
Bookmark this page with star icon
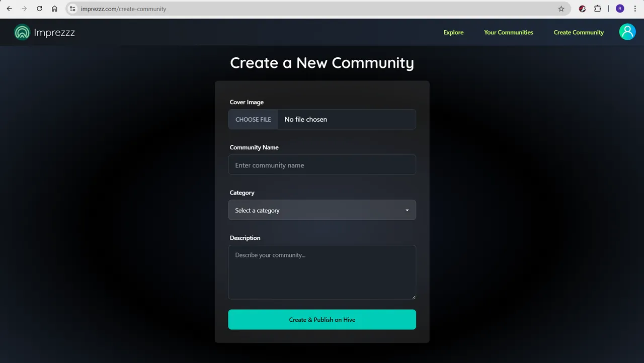(x=561, y=9)
